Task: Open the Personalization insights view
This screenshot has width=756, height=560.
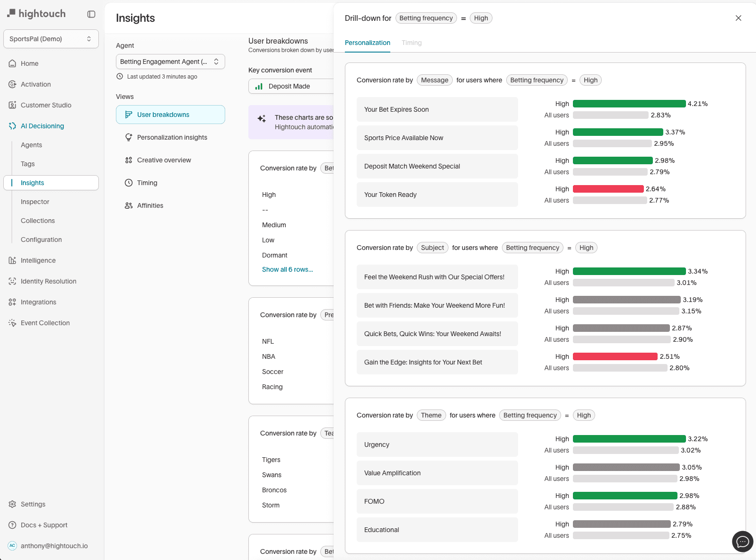Action: pos(172,137)
